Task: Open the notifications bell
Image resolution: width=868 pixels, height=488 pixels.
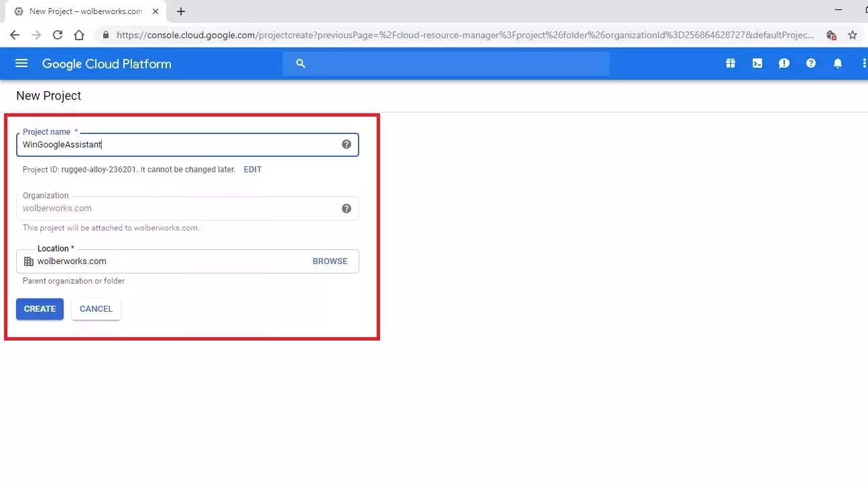Action: (837, 64)
